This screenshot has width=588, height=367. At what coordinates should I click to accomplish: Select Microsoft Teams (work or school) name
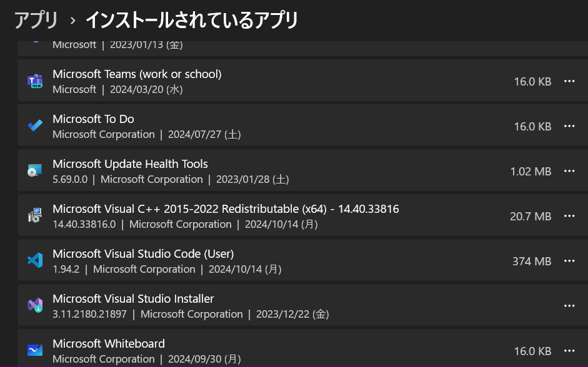[137, 74]
